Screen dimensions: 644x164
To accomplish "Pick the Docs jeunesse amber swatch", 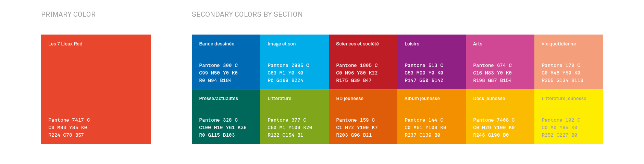I will (x=500, y=109).
